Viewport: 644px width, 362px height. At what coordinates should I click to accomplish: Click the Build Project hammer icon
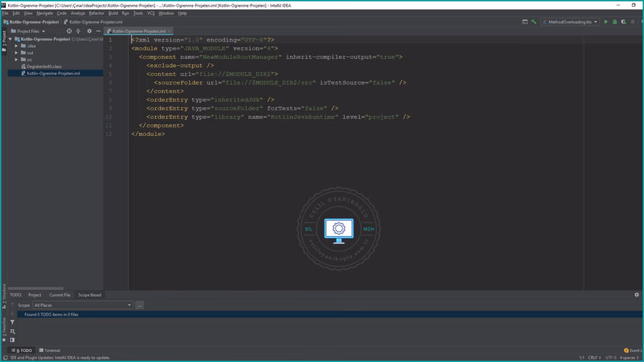[533, 21]
